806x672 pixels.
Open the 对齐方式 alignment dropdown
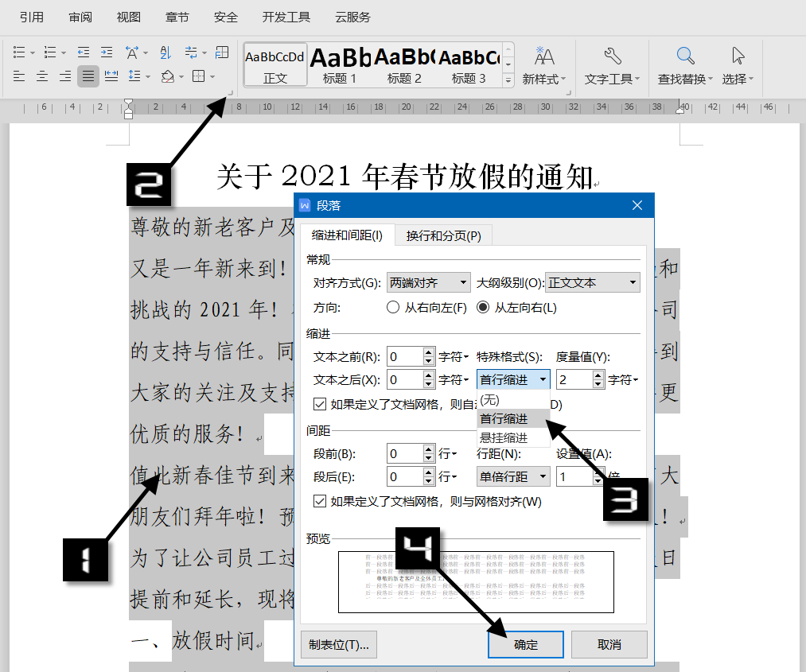click(x=428, y=282)
